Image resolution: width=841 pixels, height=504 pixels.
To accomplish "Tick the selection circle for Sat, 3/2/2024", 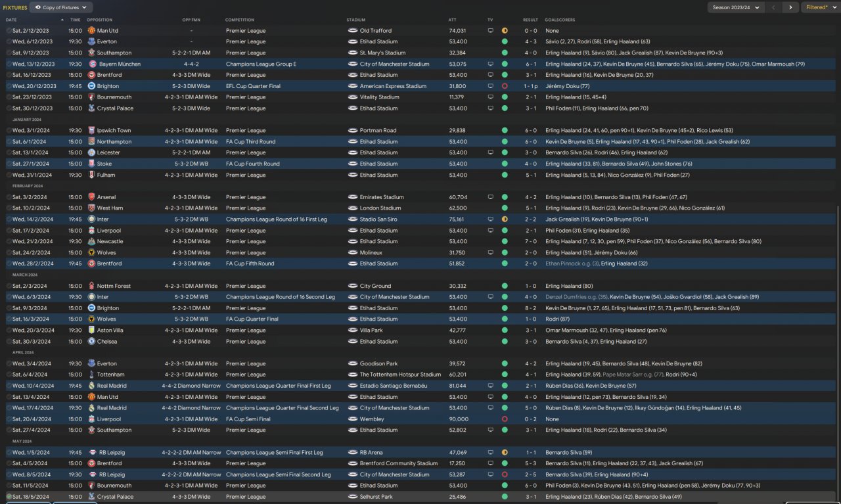I will (9, 197).
